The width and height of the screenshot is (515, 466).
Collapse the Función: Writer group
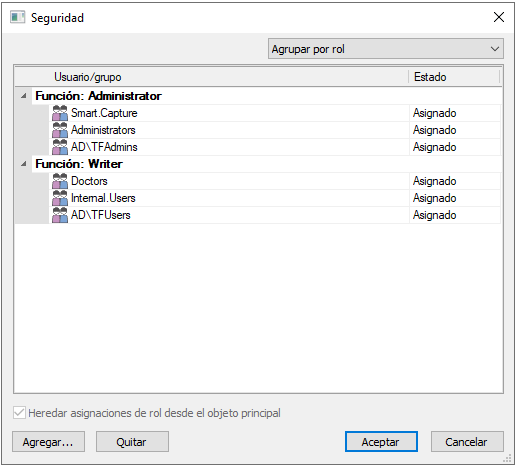click(24, 164)
